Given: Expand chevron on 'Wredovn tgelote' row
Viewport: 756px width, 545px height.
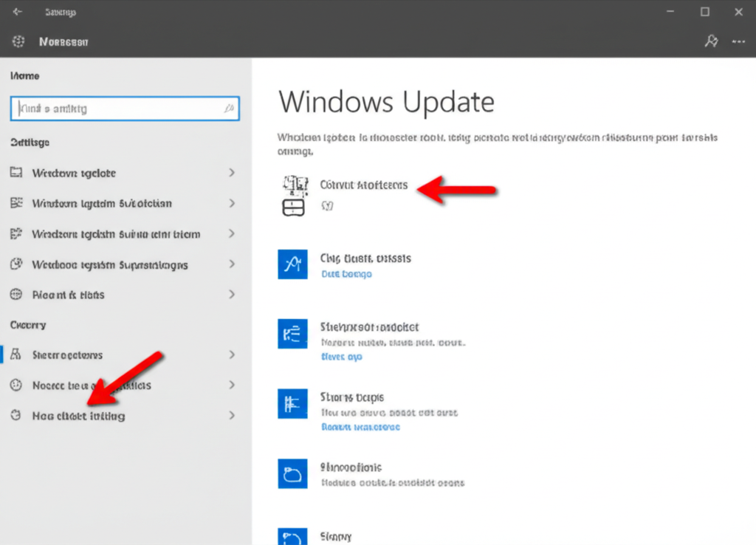Looking at the screenshot, I should point(232,173).
